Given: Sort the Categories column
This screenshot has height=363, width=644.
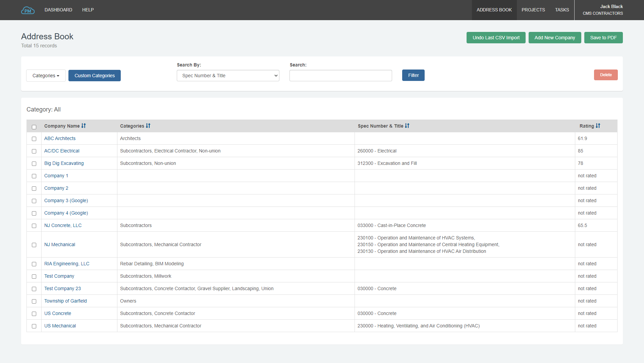Looking at the screenshot, I should tap(148, 126).
